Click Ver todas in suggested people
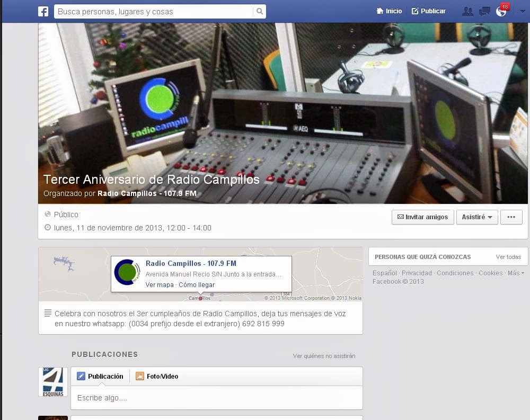The image size is (530, 420). 508,257
